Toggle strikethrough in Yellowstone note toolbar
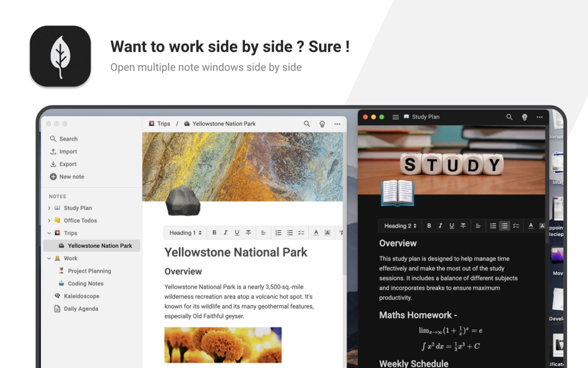The width and height of the screenshot is (588, 368). tap(248, 233)
